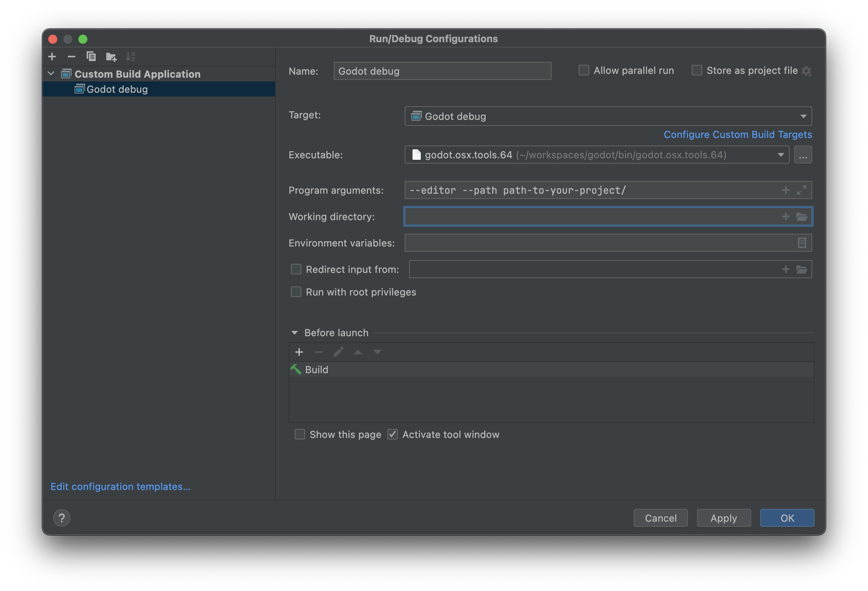
Task: Browse for a different executable file
Action: pos(803,155)
